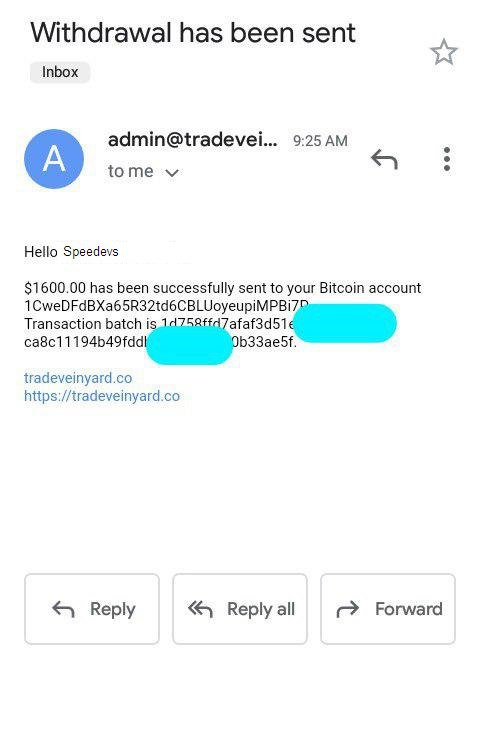This screenshot has width=480, height=740.
Task: Open the tradeveinyard.co link
Action: coord(78,378)
